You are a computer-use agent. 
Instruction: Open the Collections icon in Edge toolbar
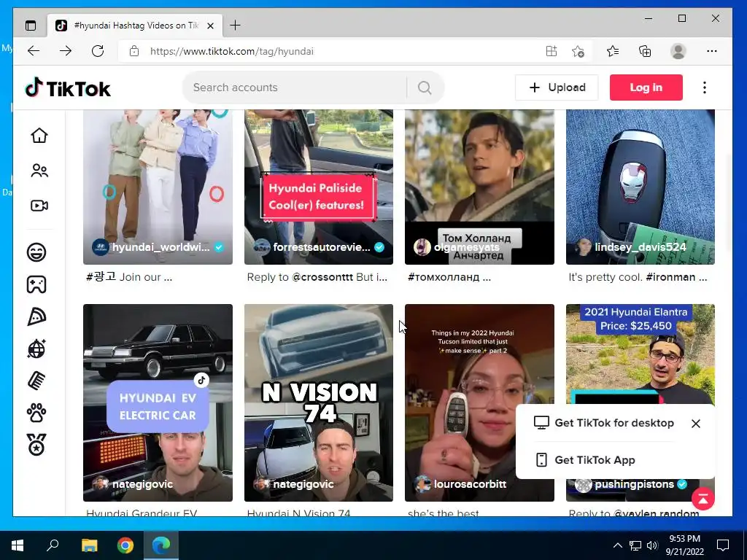(645, 51)
